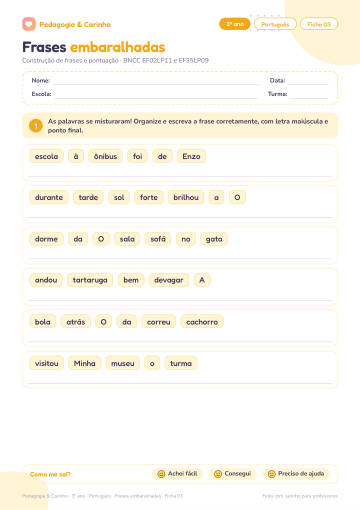Click the orange number 1 exercise badge
360x510 pixels.
click(x=36, y=126)
